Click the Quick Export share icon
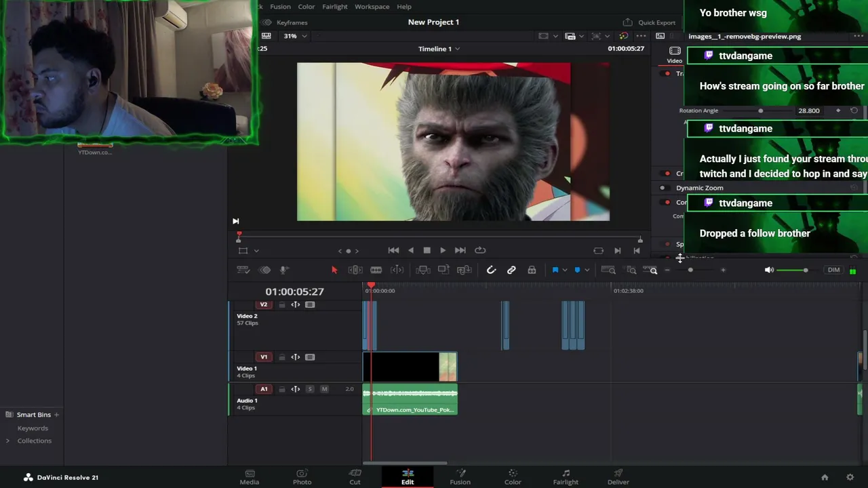The width and height of the screenshot is (868, 488). click(x=627, y=22)
